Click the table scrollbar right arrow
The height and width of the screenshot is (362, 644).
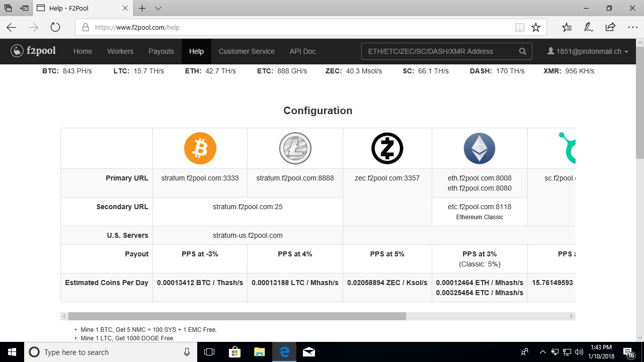[571, 316]
